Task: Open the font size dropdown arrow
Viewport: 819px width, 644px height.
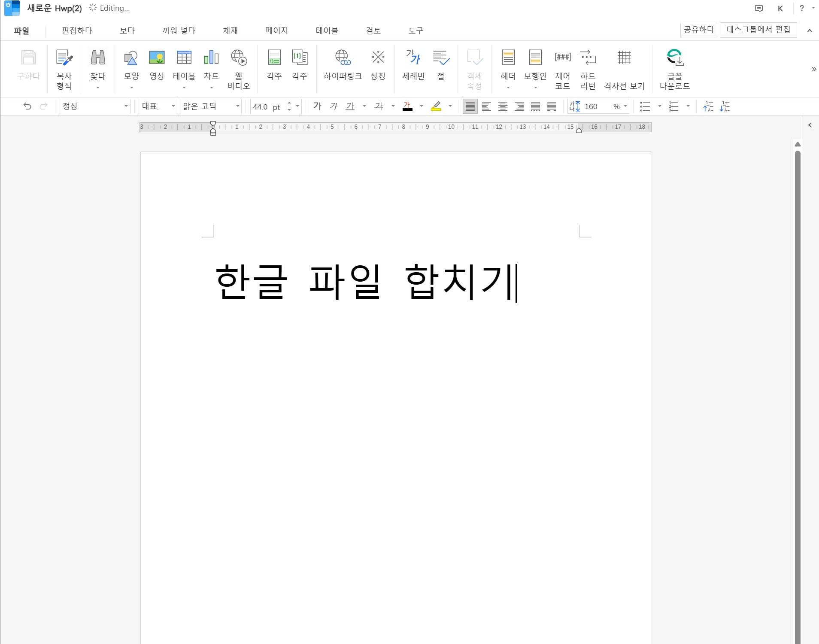Action: [x=297, y=106]
